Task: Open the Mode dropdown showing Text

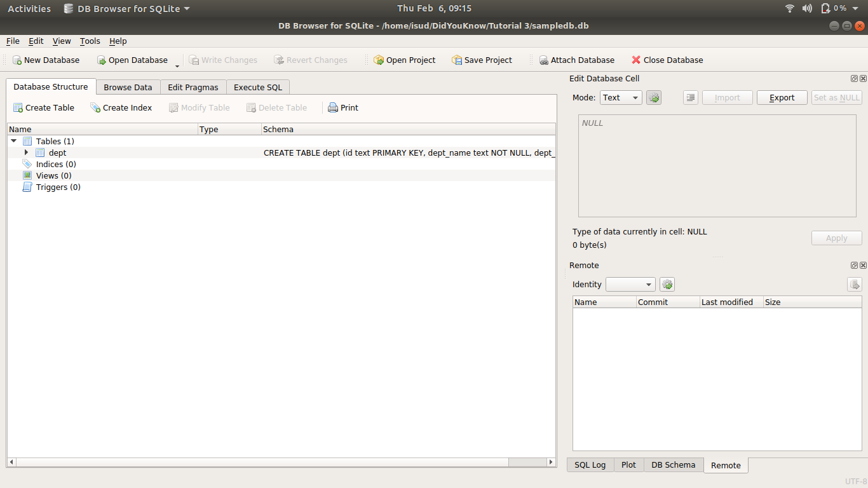Action: tap(621, 98)
